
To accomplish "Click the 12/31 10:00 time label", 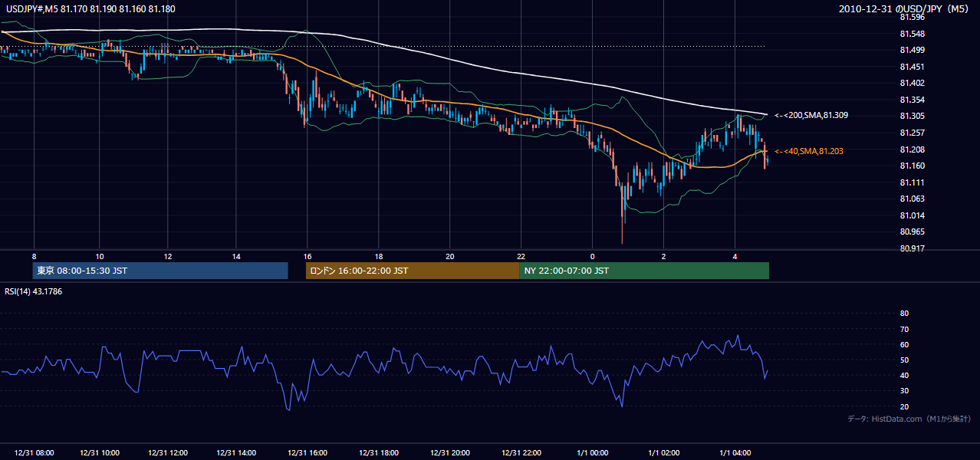I will click(100, 453).
